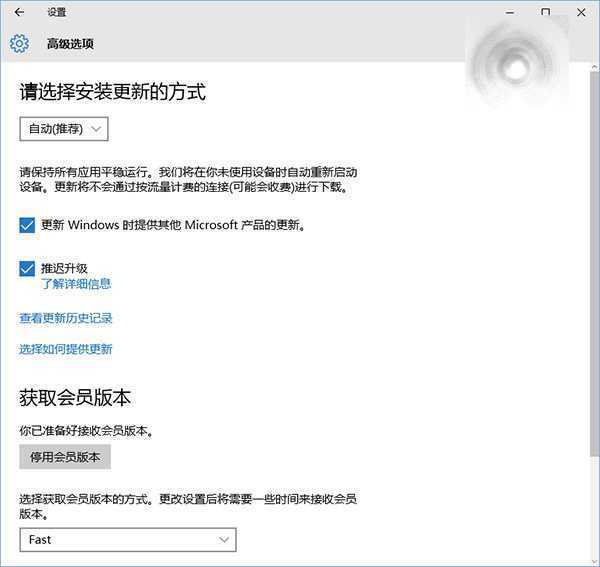Click the 获取会员版本 heading

[x=75, y=398]
